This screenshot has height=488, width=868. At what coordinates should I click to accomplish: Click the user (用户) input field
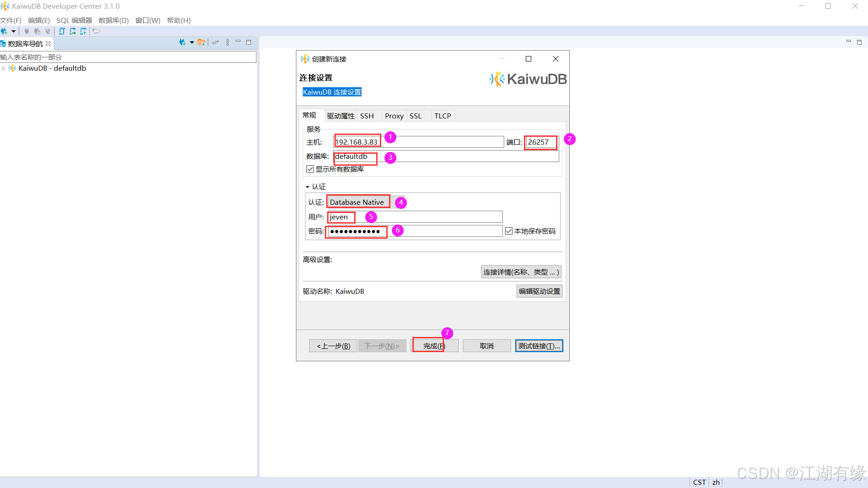click(x=415, y=217)
